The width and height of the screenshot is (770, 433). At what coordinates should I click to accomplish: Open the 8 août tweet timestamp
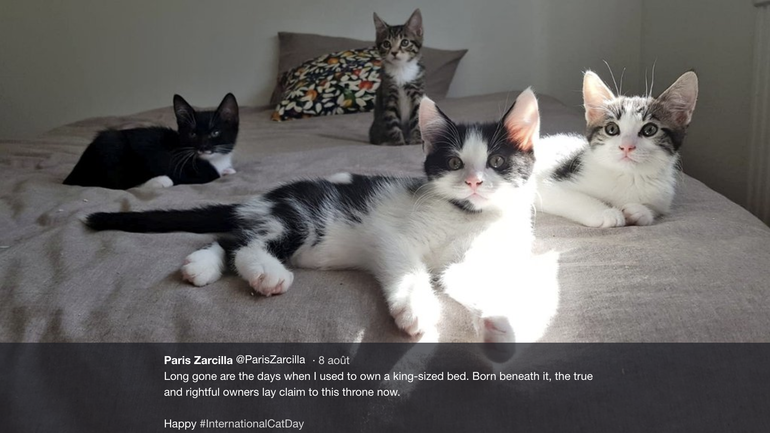(333, 360)
